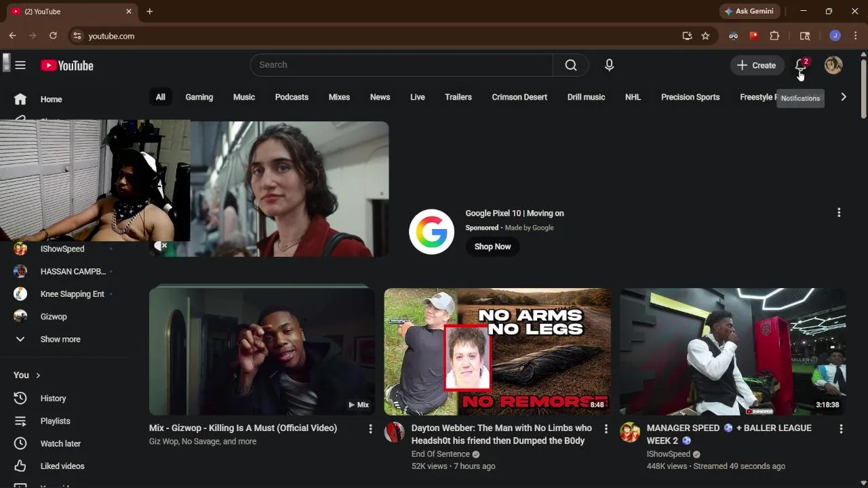Image resolution: width=868 pixels, height=488 pixels.
Task: Open the Chrome profile J icon
Action: click(835, 36)
